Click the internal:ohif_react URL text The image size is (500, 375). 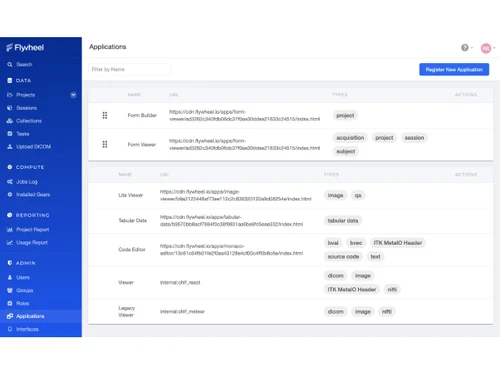coord(180,283)
